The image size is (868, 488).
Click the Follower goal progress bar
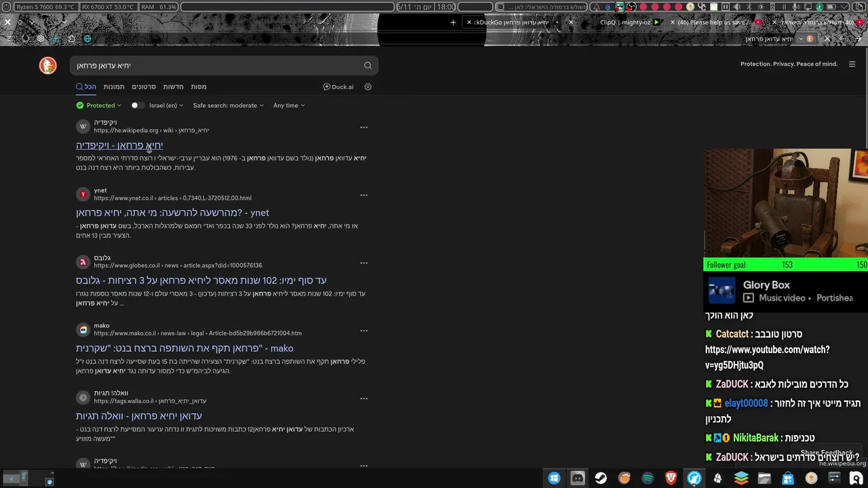click(x=786, y=265)
